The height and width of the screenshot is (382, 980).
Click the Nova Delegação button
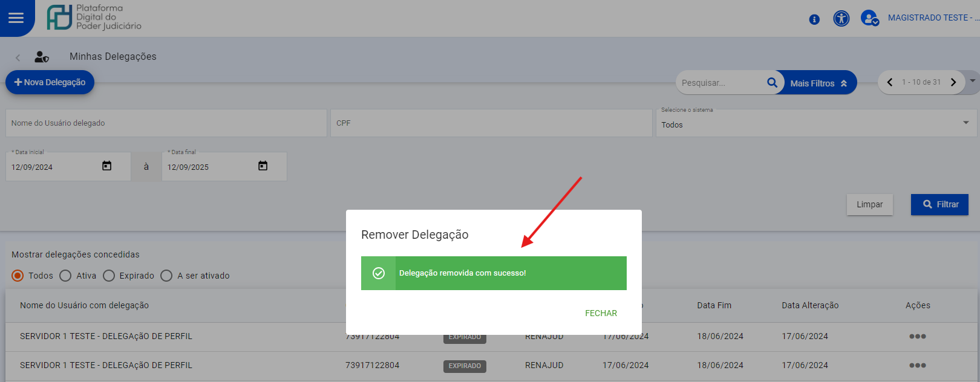click(x=50, y=82)
